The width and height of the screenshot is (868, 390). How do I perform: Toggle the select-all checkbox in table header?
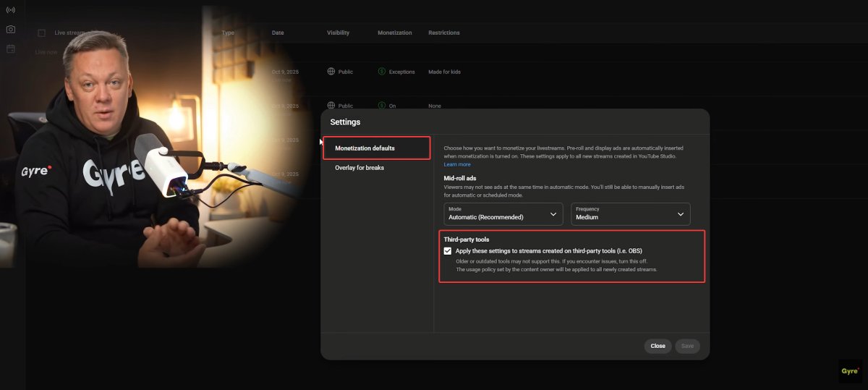pos(41,33)
